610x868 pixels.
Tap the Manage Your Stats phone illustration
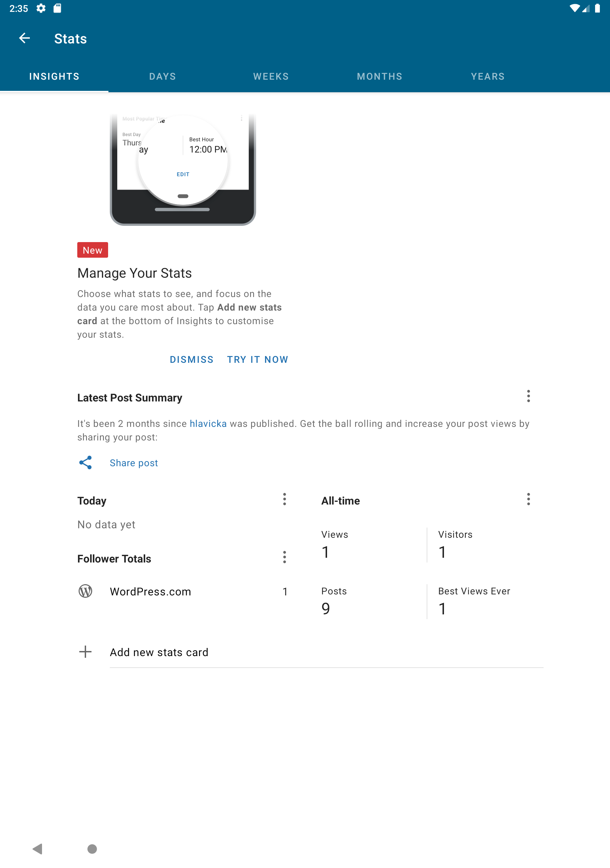[183, 170]
